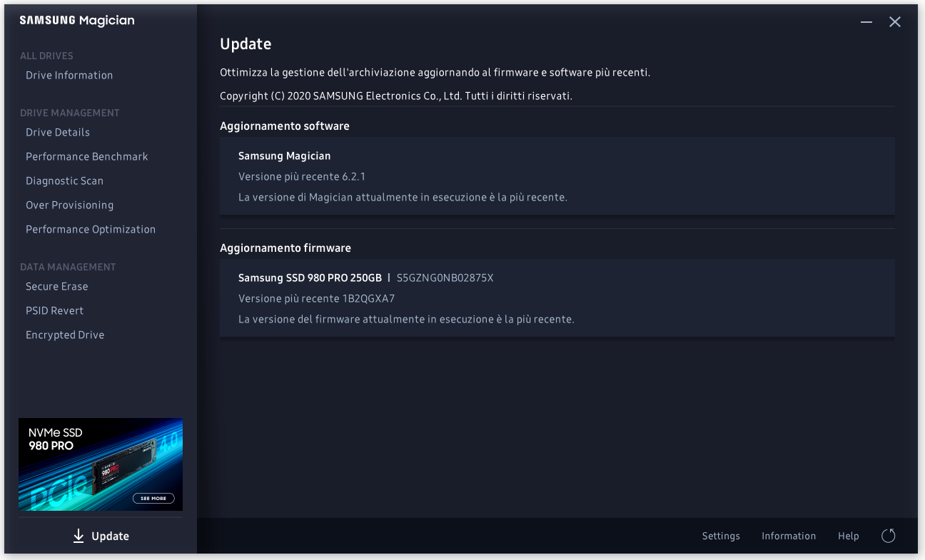
Task: Close the Samsung Magician window
Action: (x=895, y=22)
